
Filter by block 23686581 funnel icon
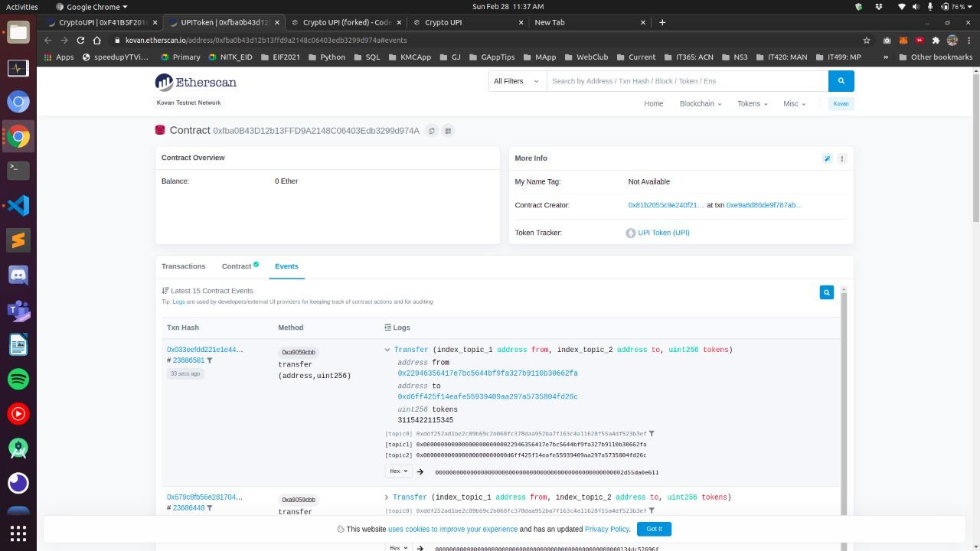pos(210,360)
